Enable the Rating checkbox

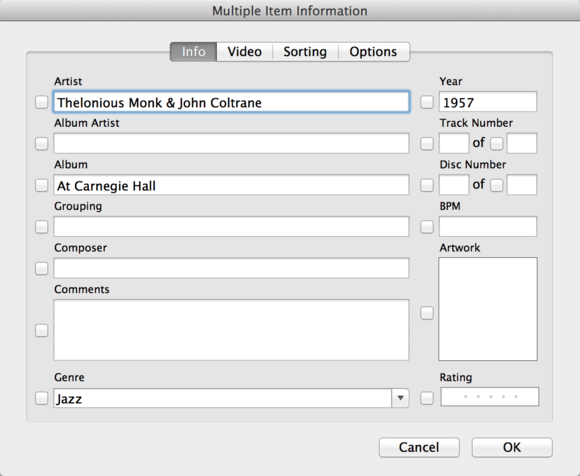[x=427, y=398]
